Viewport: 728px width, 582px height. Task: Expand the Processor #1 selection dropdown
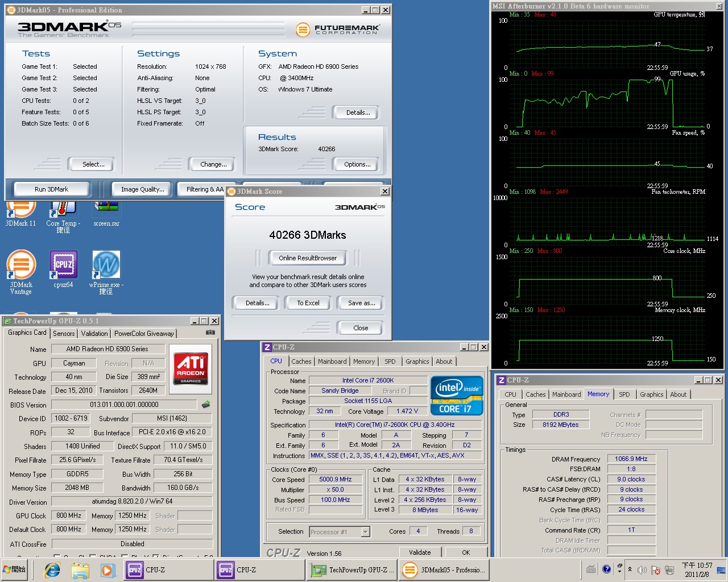tap(365, 532)
